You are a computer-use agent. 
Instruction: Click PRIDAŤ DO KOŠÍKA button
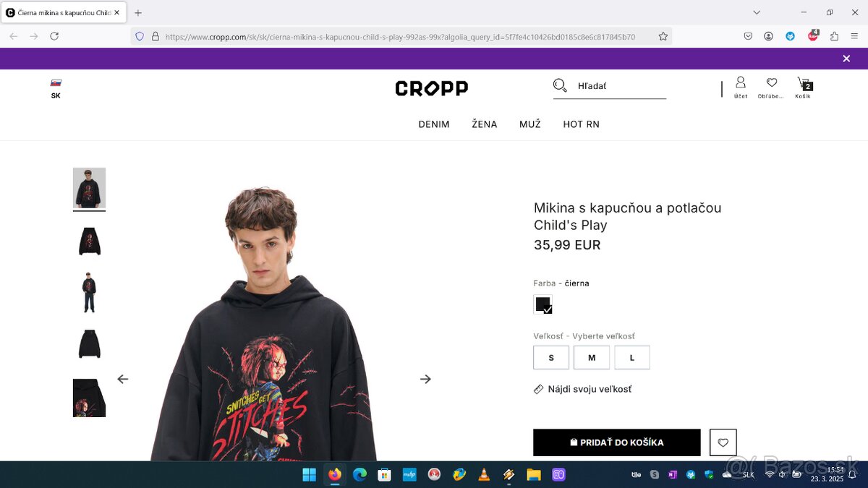[617, 442]
